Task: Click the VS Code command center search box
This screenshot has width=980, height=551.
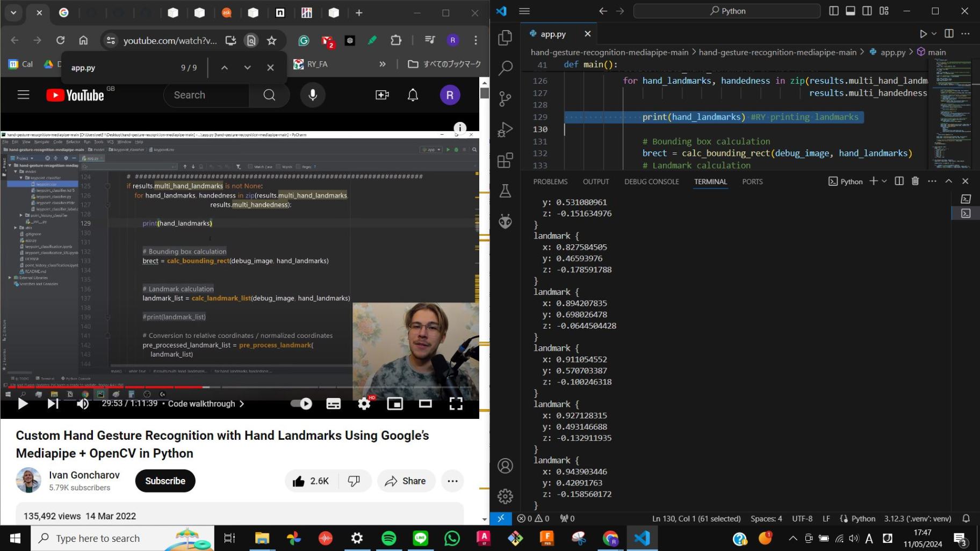Action: click(x=727, y=11)
